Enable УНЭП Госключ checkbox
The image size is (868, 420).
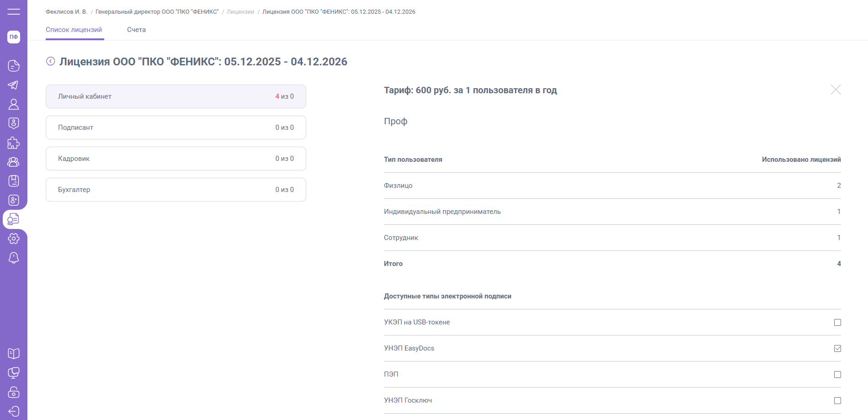pos(837,400)
